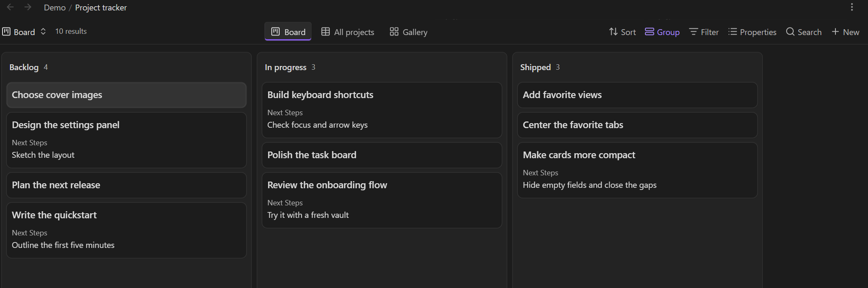Click the Shipped count 3
This screenshot has height=288, width=868.
click(x=558, y=67)
